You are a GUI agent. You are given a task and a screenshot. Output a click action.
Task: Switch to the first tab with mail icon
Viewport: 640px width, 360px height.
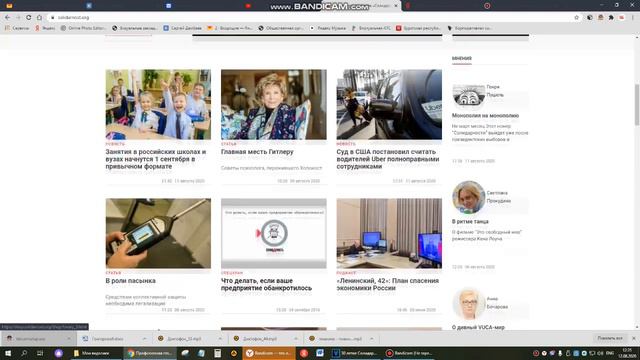(x=9, y=6)
